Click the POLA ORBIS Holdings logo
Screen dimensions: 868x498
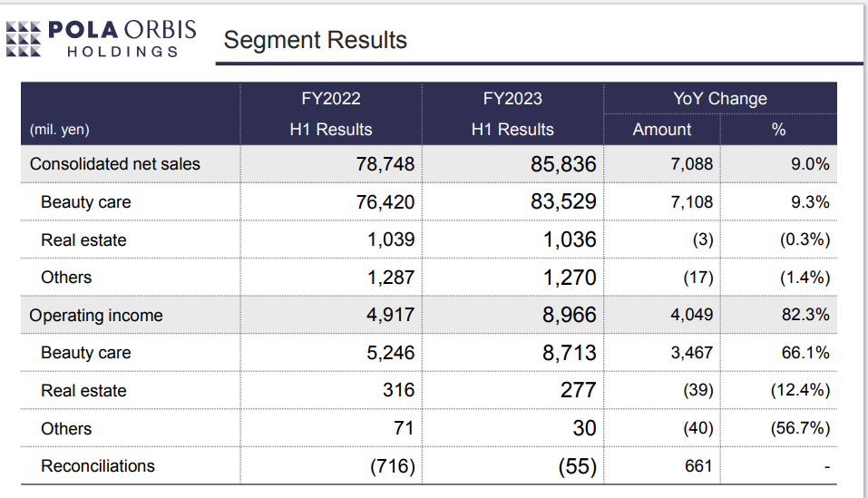click(x=101, y=38)
